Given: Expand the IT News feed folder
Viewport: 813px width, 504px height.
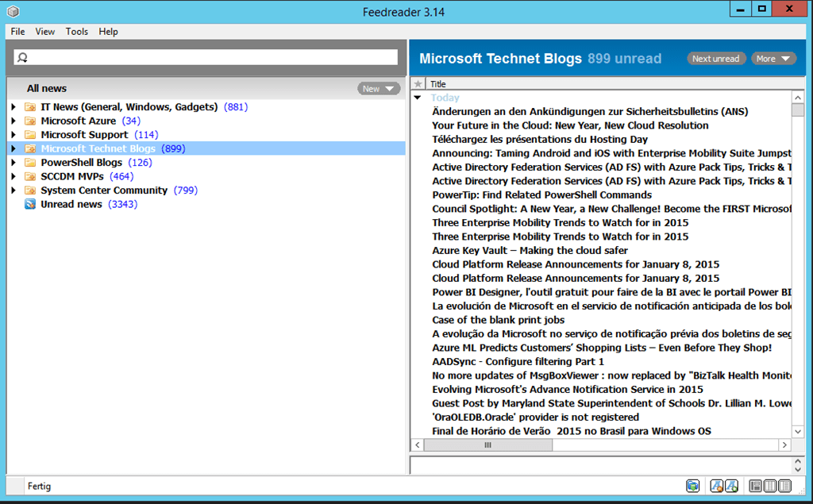Looking at the screenshot, I should (x=13, y=107).
